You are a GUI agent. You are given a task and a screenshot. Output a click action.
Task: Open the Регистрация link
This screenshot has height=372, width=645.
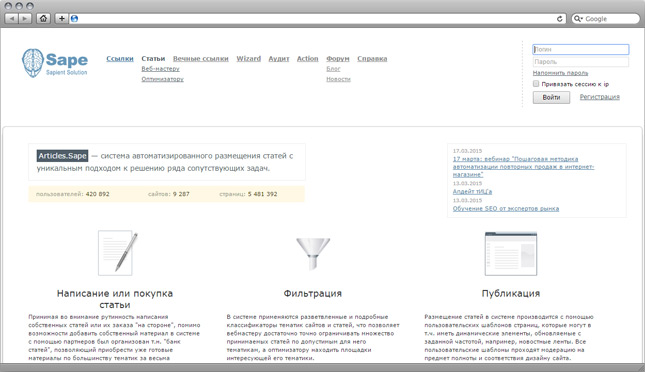click(x=599, y=97)
